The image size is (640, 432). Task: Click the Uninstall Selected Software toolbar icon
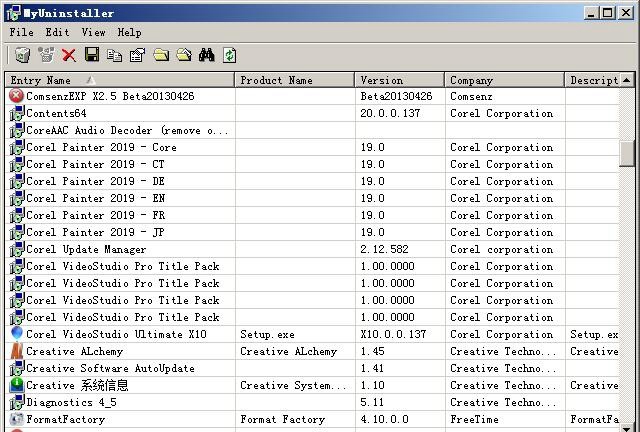coord(23,55)
